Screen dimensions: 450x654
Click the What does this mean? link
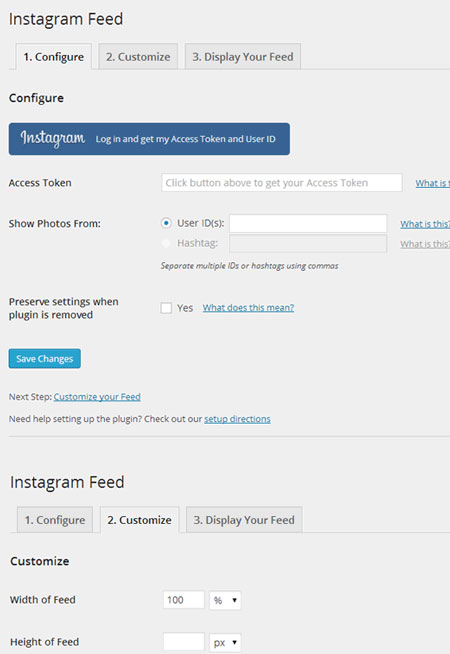coord(248,308)
